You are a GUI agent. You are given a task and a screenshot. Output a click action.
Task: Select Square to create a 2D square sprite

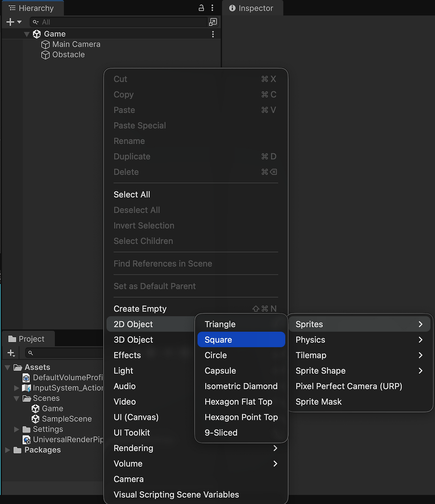click(218, 340)
